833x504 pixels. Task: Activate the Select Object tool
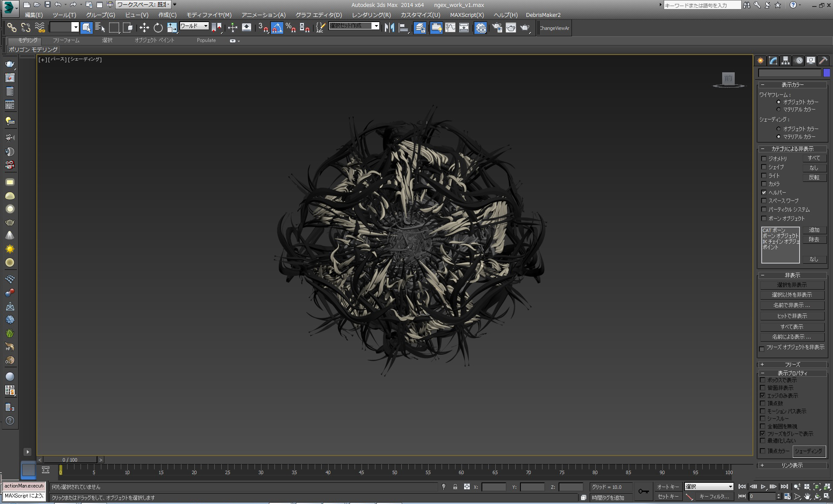tap(87, 28)
